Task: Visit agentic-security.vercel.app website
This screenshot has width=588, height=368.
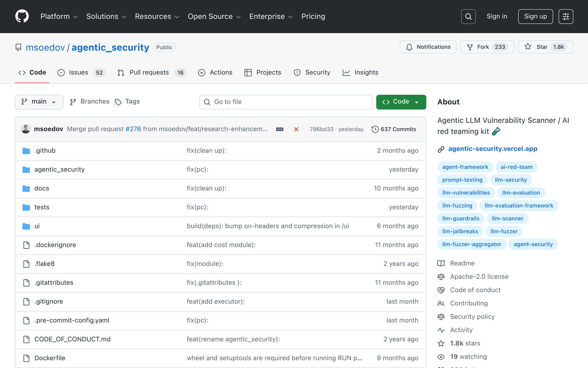Action: point(492,149)
